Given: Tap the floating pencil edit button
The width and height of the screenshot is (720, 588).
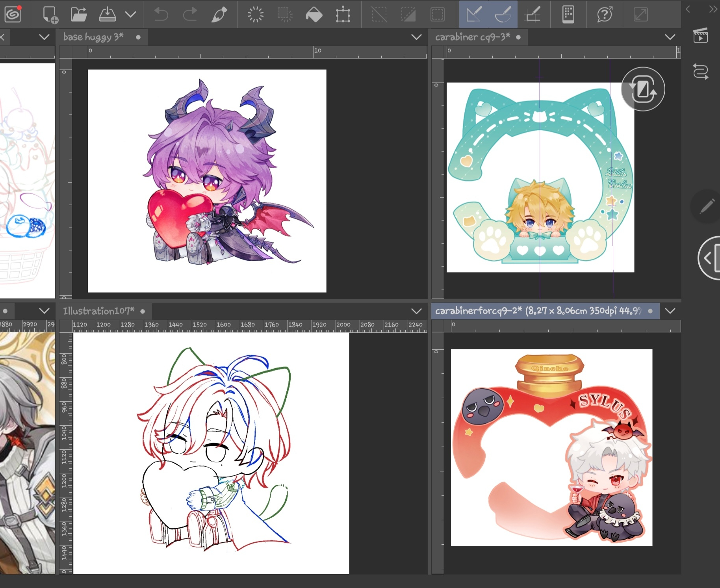Looking at the screenshot, I should coord(707,206).
